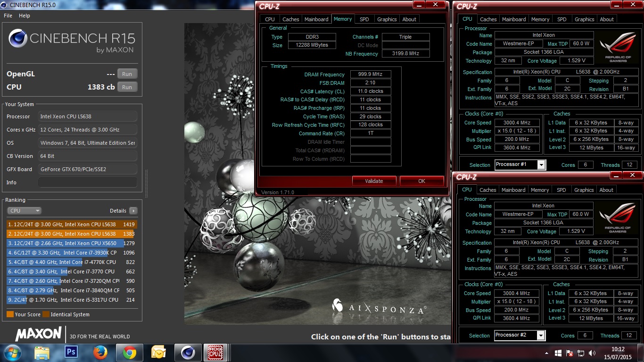Viewport: 644px width, 362px height.
Task: Open the Cinebench Help menu
Action: 25,16
